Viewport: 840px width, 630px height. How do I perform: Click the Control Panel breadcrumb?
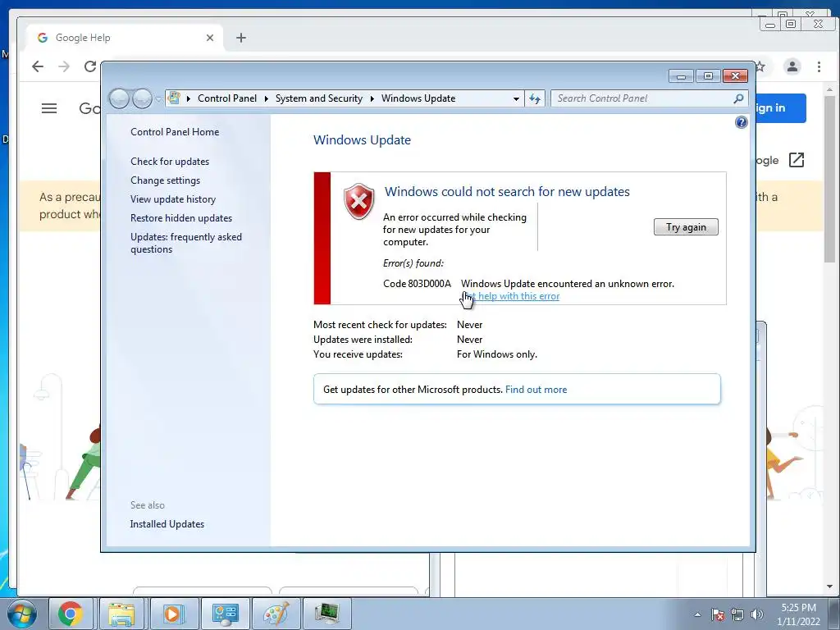(227, 98)
